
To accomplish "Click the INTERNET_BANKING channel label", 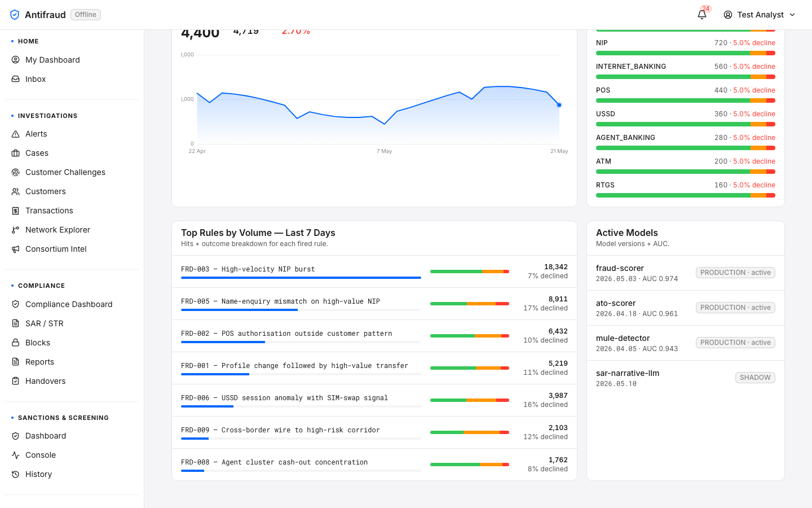I will click(631, 67).
